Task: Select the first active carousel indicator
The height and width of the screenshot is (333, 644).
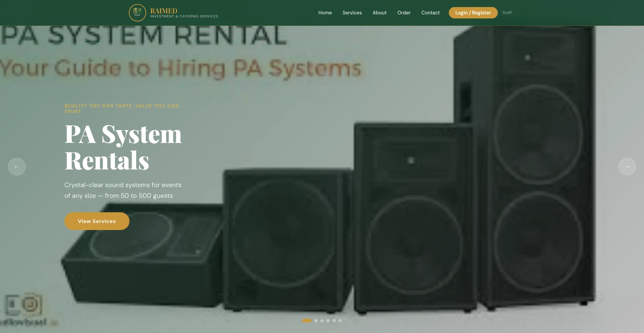Action: (307, 321)
